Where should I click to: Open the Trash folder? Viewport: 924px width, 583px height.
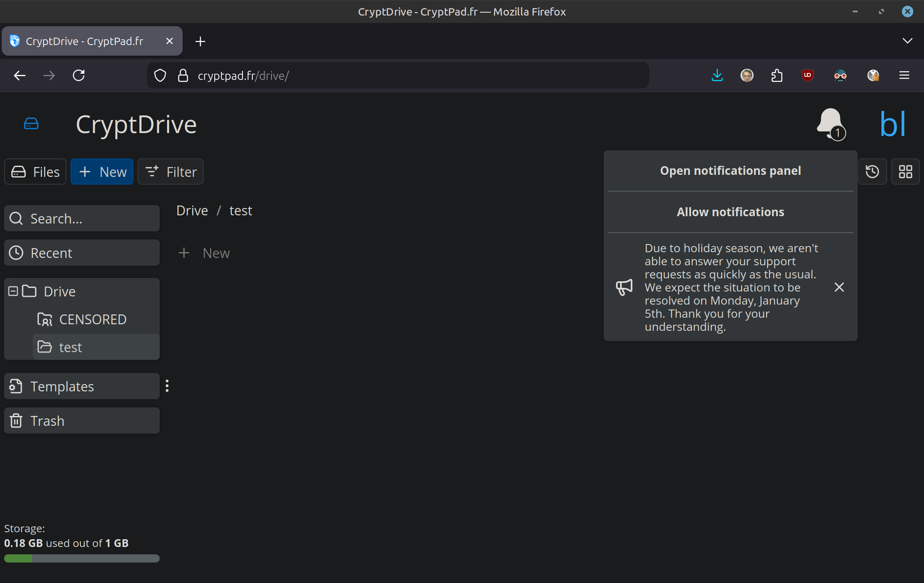click(x=82, y=420)
